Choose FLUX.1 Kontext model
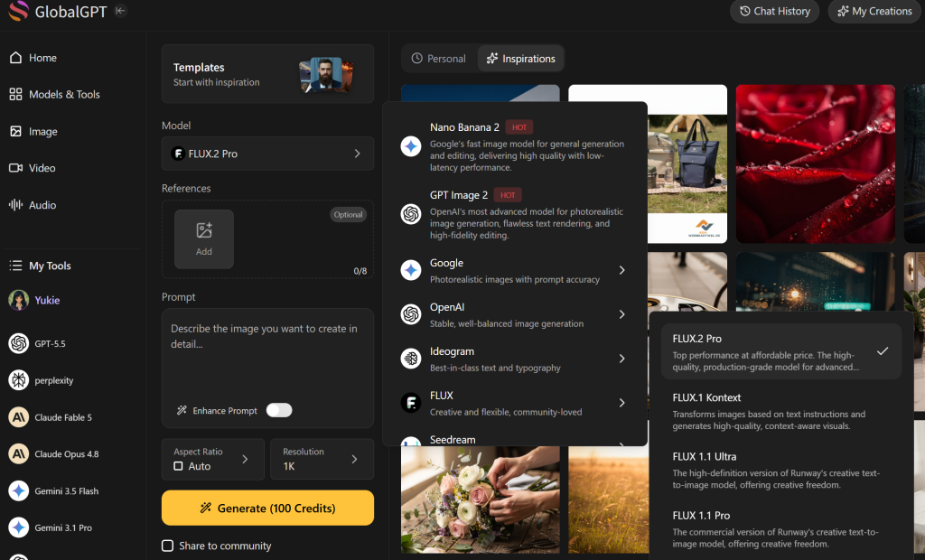This screenshot has height=560, width=925. (781, 411)
